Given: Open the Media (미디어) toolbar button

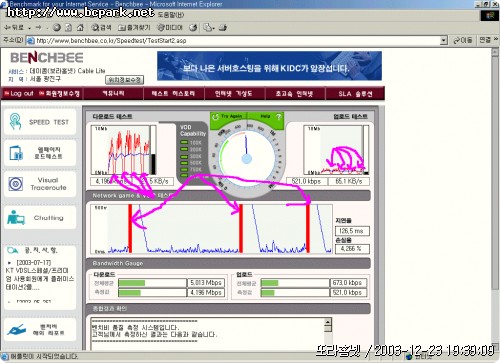Looking at the screenshot, I should 170,28.
